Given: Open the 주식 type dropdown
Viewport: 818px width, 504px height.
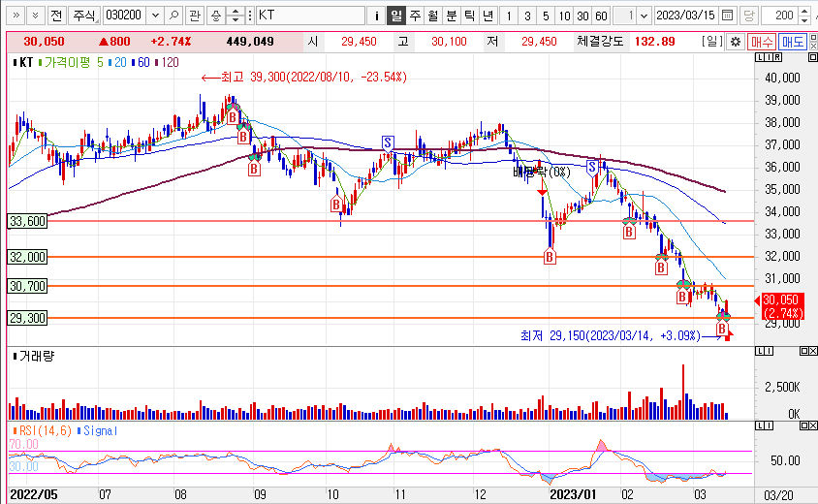Looking at the screenshot, I should (85, 16).
